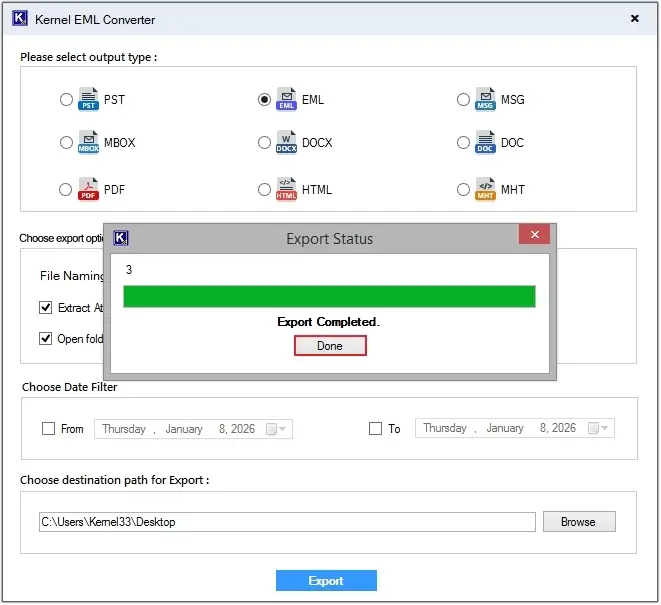Image resolution: width=661 pixels, height=605 pixels.
Task: Click the EML file format icon
Action: 287,99
